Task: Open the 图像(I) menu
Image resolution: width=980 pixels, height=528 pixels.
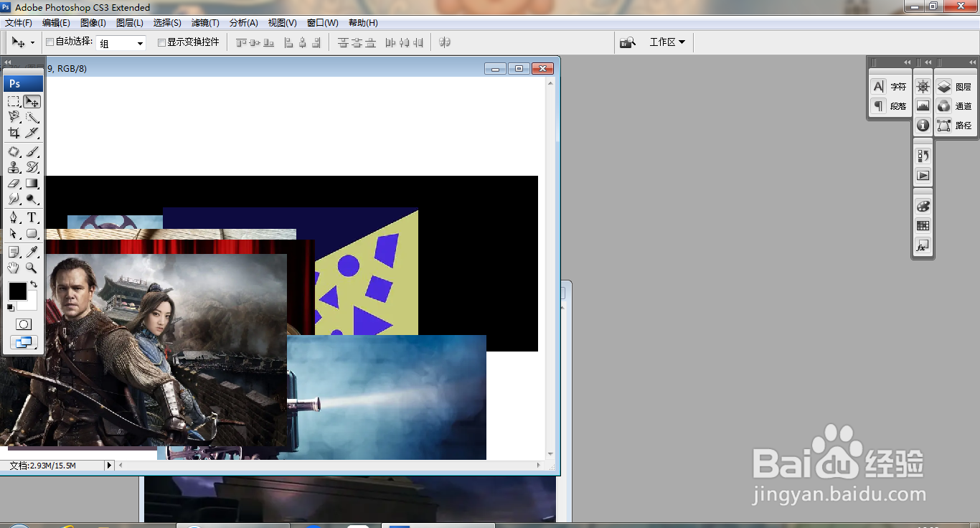Action: coord(93,23)
